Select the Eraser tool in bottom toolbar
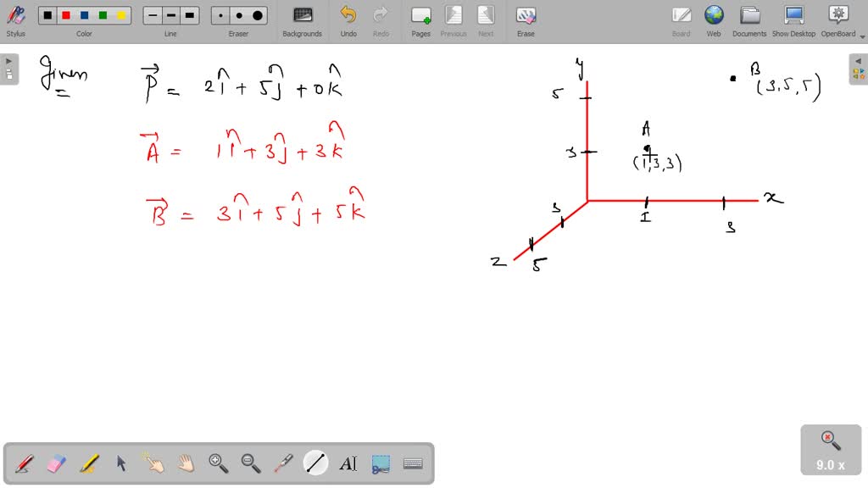 coord(54,463)
